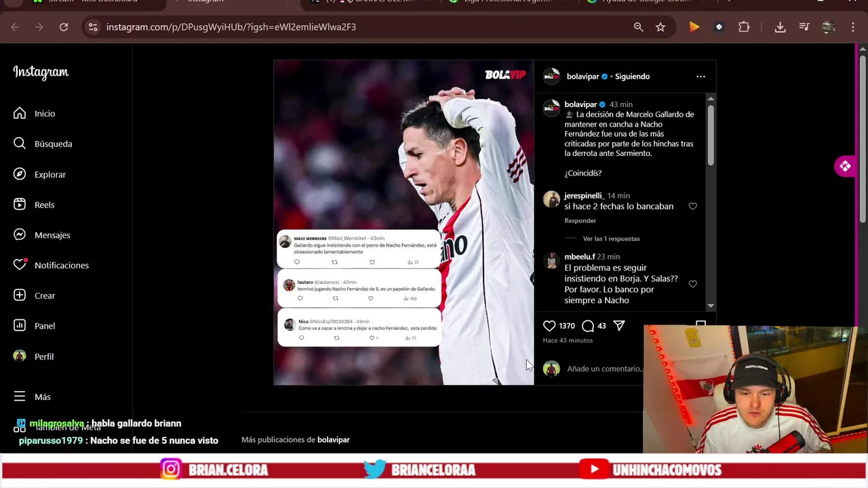Open mbeelu.f username link
Viewport: 868px width, 488px height.
(580, 257)
